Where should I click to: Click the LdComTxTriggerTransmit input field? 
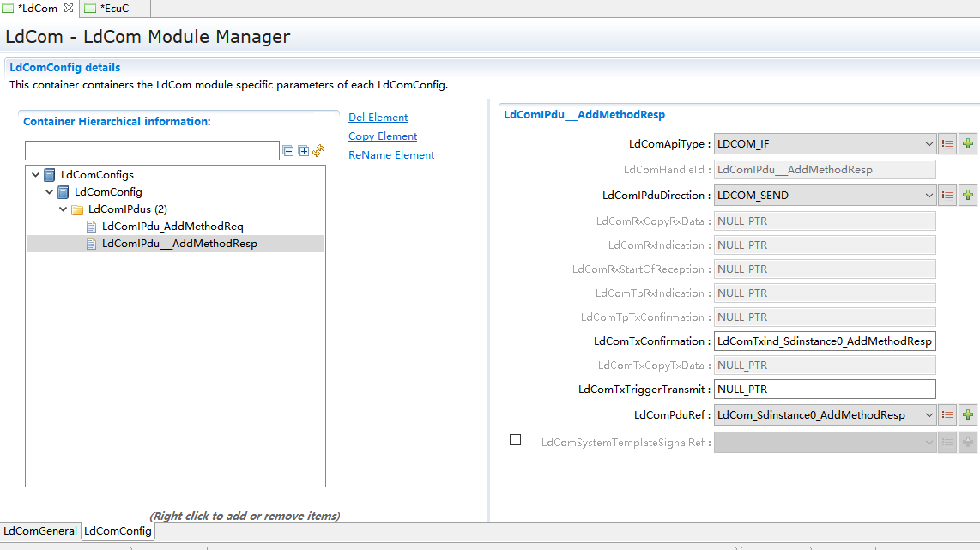pyautogui.click(x=824, y=390)
